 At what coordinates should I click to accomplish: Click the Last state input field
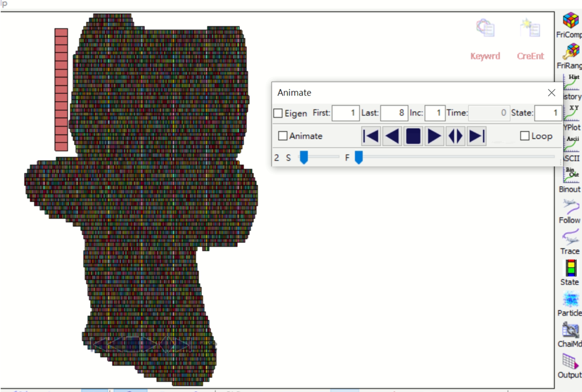point(394,113)
